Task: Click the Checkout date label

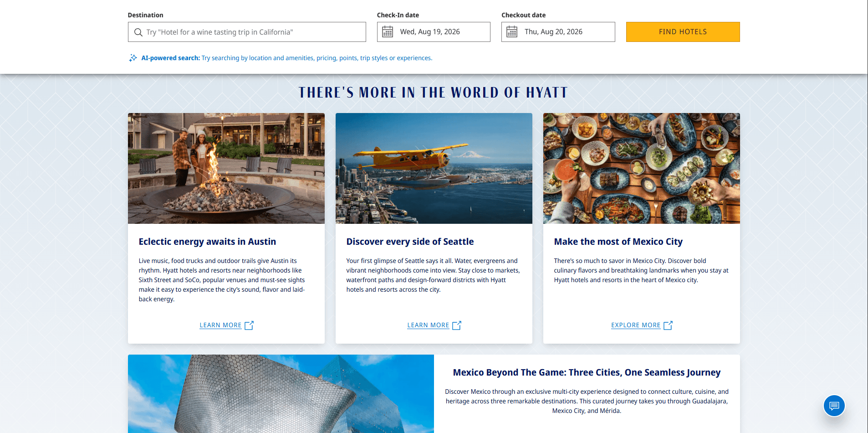Action: (x=524, y=15)
